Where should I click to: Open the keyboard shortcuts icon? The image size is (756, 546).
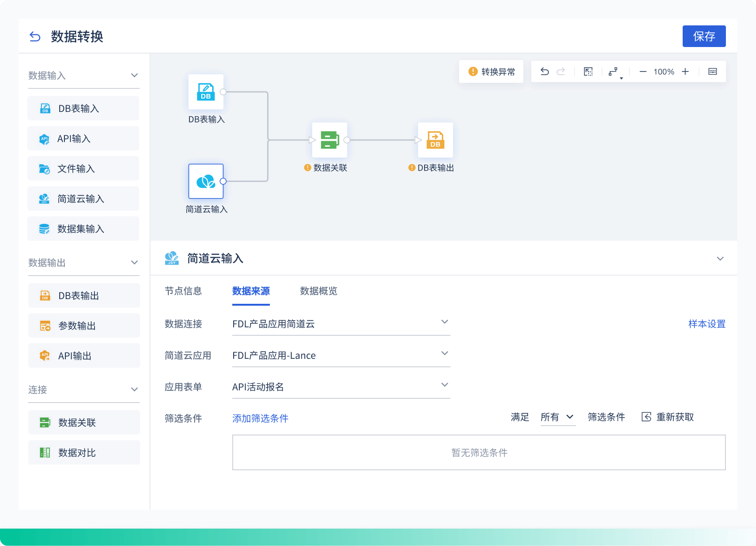tap(712, 71)
